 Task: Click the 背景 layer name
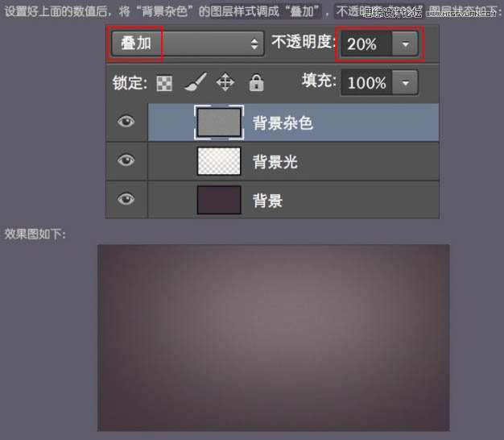267,201
